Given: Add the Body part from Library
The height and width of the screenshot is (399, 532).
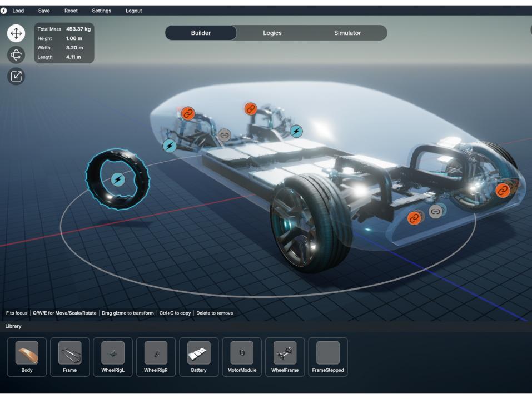Looking at the screenshot, I should [27, 357].
